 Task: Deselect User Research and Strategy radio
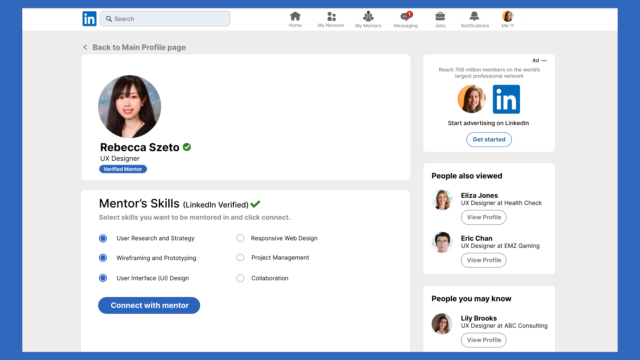pyautogui.click(x=103, y=238)
